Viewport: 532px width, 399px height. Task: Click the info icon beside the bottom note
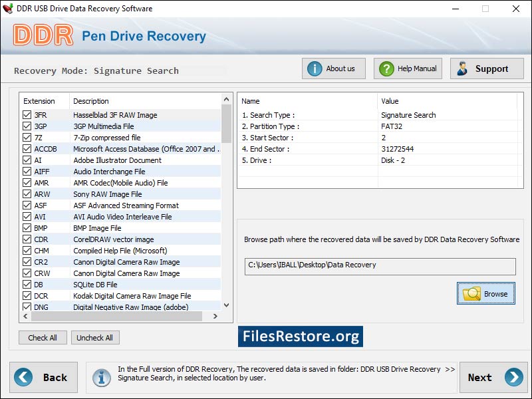(x=101, y=377)
